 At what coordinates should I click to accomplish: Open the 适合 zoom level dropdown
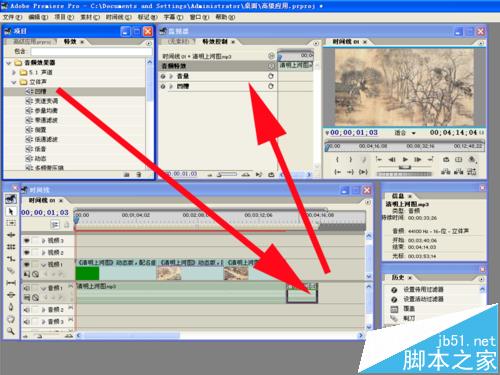405,133
